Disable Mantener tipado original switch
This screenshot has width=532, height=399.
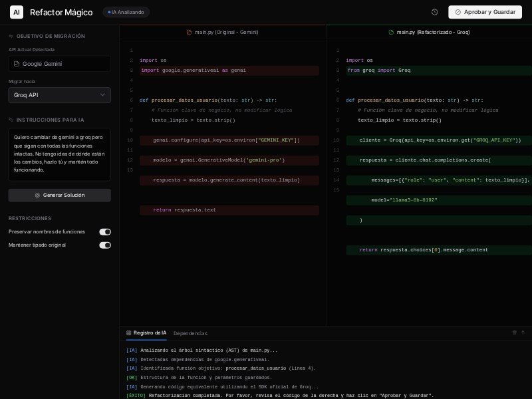105,245
